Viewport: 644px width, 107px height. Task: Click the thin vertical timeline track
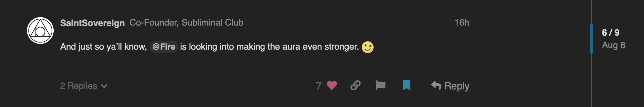(x=592, y=80)
